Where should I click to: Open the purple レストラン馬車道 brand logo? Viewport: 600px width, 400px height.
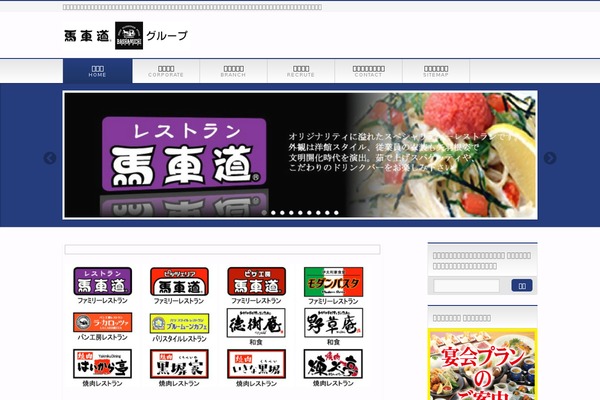pos(103,281)
